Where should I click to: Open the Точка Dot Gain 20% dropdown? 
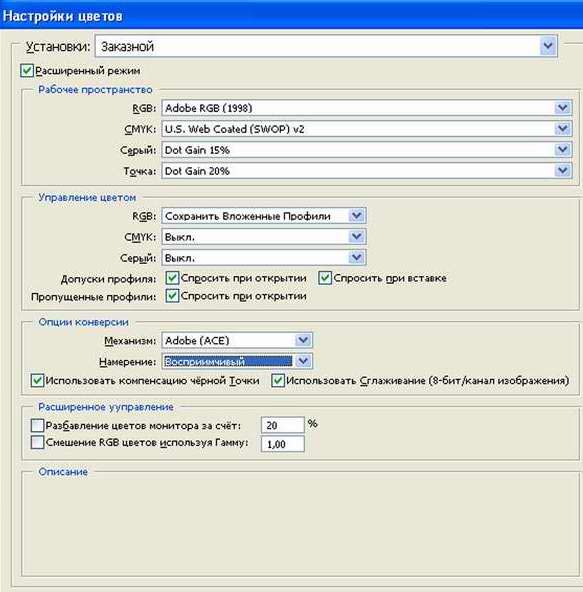(563, 171)
